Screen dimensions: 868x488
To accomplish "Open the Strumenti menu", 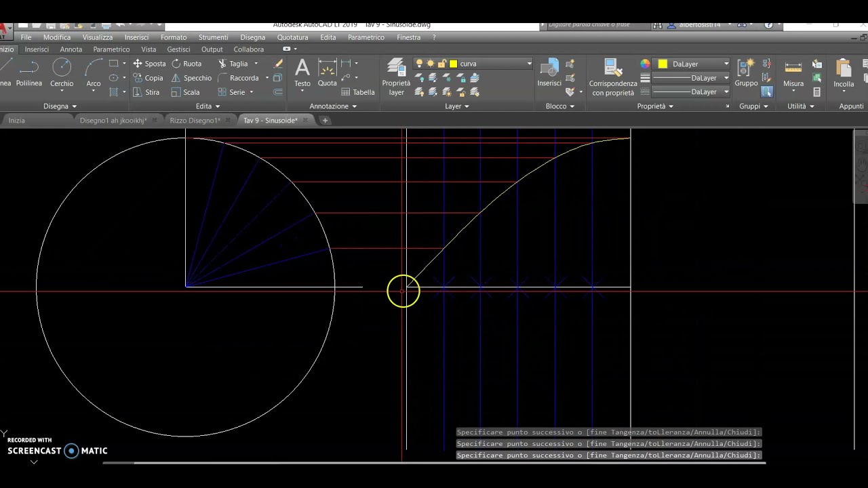I will (213, 37).
